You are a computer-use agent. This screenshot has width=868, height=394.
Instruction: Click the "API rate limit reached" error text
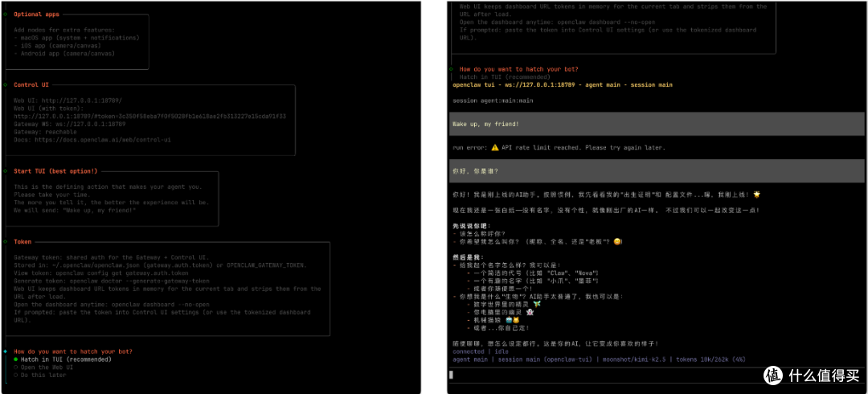(583, 148)
